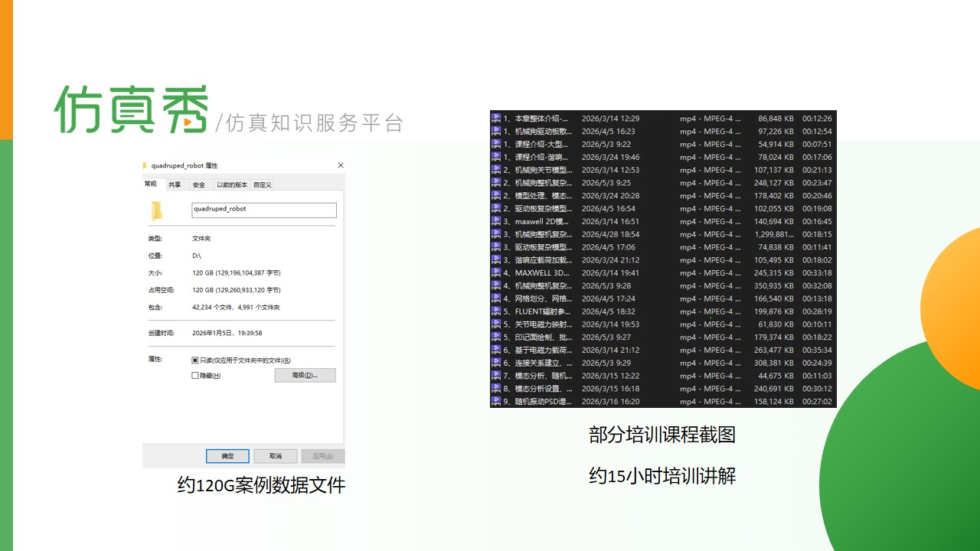Click the duration 00:35:34
The width and height of the screenshot is (980, 551).
click(x=817, y=350)
